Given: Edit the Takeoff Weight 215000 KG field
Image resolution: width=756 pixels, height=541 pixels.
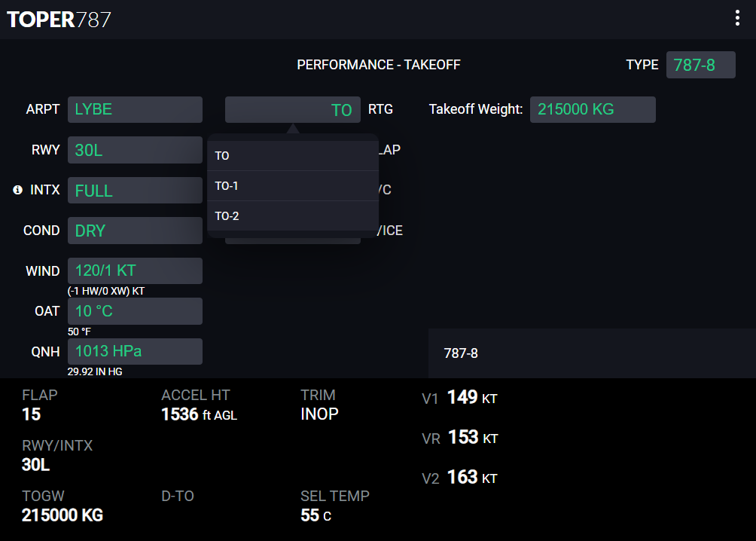Looking at the screenshot, I should point(593,109).
